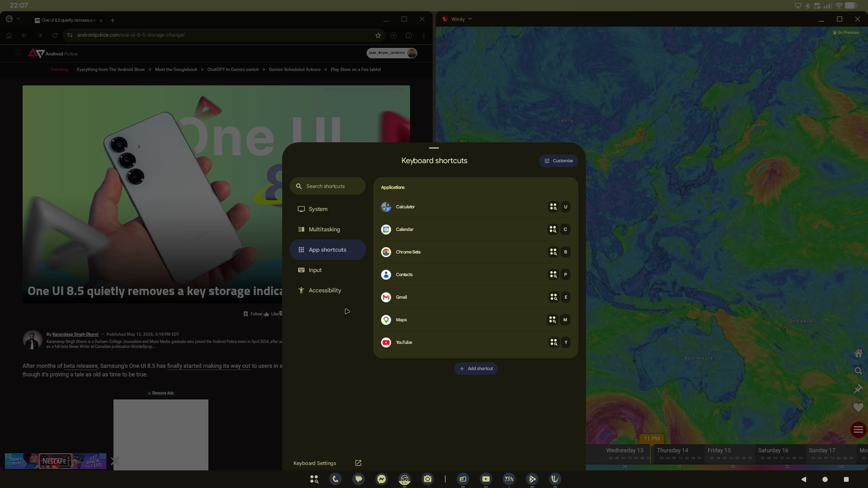Click the Chrome Beta icon in list

[386, 252]
